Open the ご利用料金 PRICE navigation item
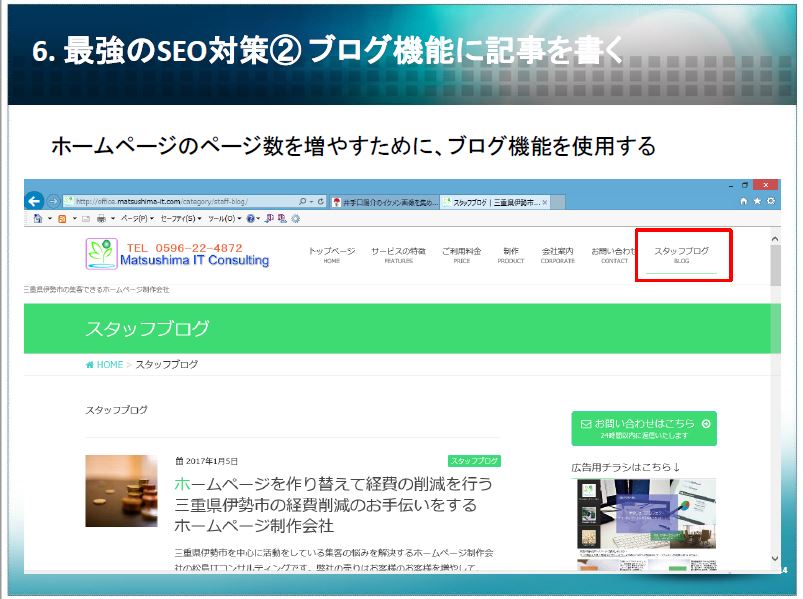The image size is (803, 599). (x=461, y=255)
